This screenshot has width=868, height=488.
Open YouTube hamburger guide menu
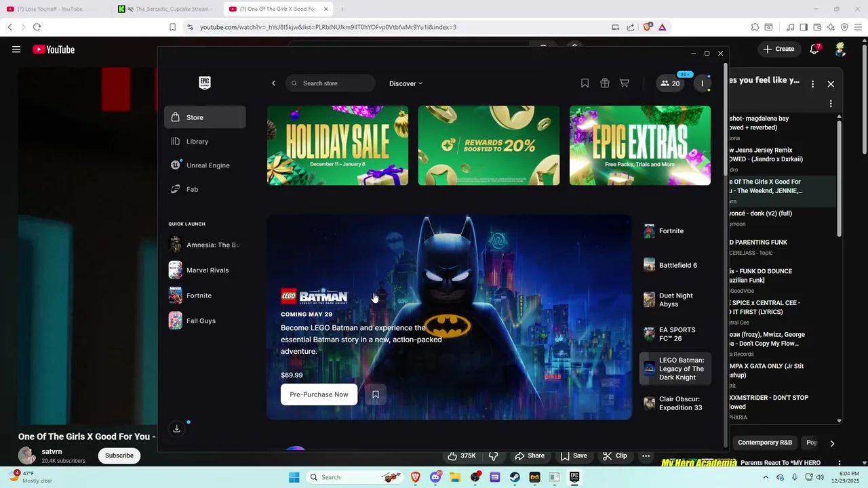[16, 49]
